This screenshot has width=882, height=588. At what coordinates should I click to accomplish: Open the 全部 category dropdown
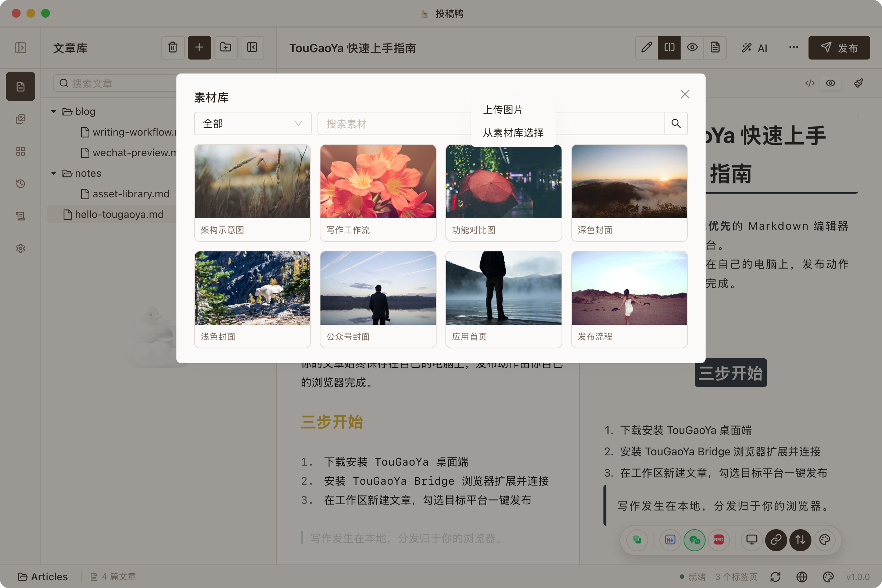252,123
